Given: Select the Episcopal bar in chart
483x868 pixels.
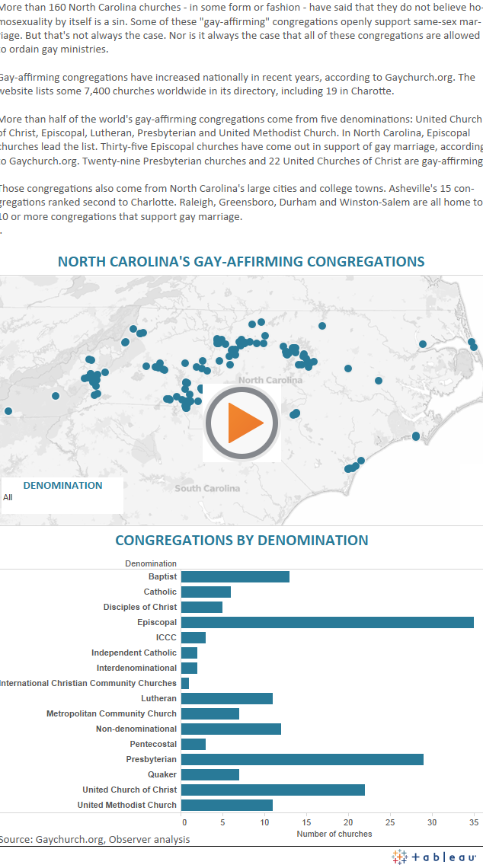Looking at the screenshot, I should click(327, 622).
